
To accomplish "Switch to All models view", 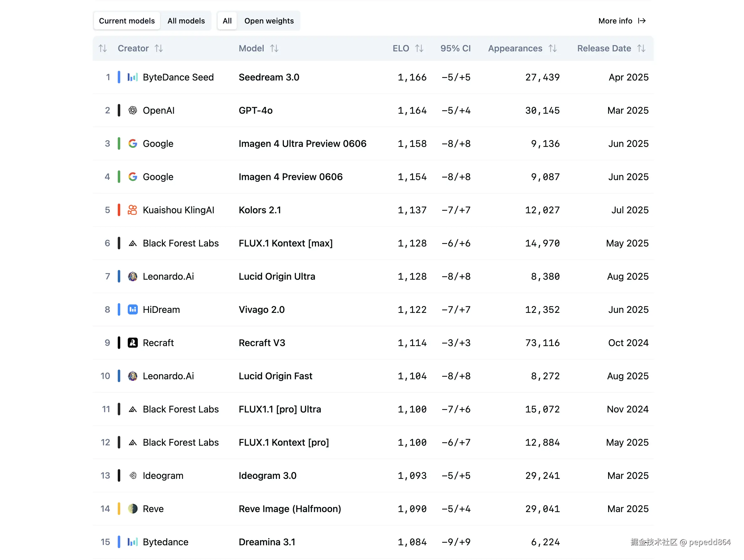I will [x=186, y=21].
